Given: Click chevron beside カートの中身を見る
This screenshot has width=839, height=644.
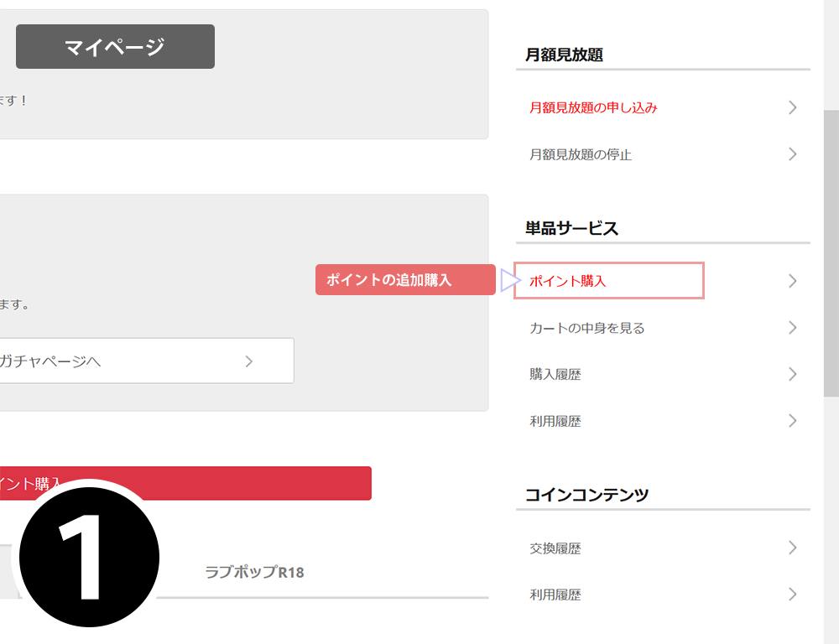Looking at the screenshot, I should click(793, 327).
